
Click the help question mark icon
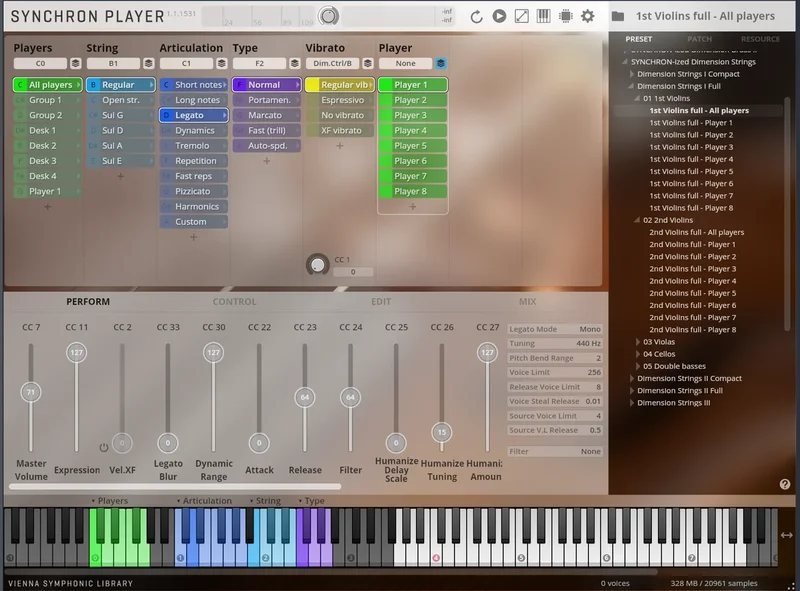click(x=785, y=484)
